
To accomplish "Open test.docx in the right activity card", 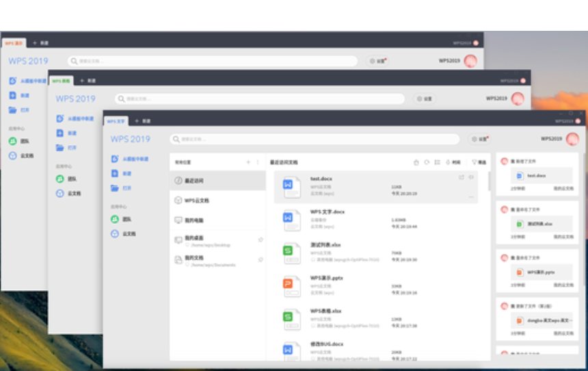I will 542,176.
